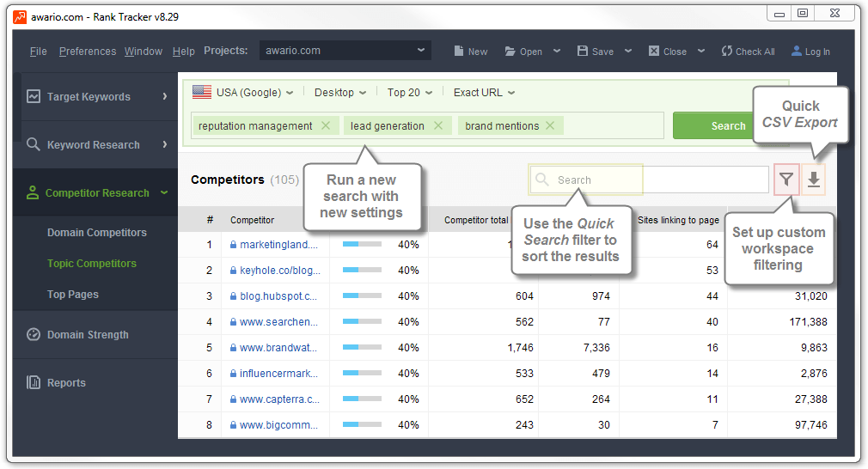The height and width of the screenshot is (469, 868).
Task: Open the www.searchen... competitor link
Action: click(278, 322)
